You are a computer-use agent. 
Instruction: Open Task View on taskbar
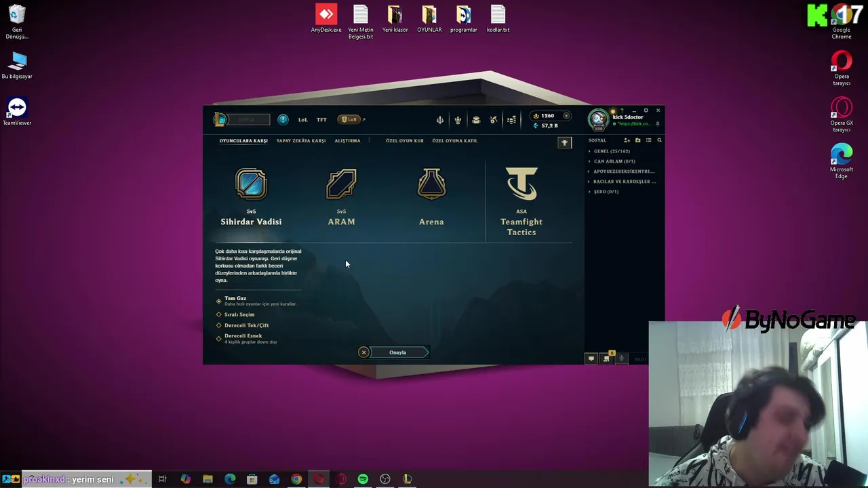[x=163, y=479]
